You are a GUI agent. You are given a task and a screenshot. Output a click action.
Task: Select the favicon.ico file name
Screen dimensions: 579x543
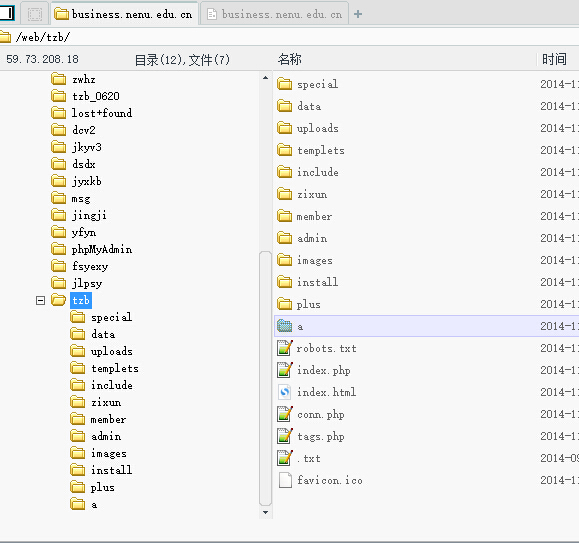pyautogui.click(x=330, y=480)
